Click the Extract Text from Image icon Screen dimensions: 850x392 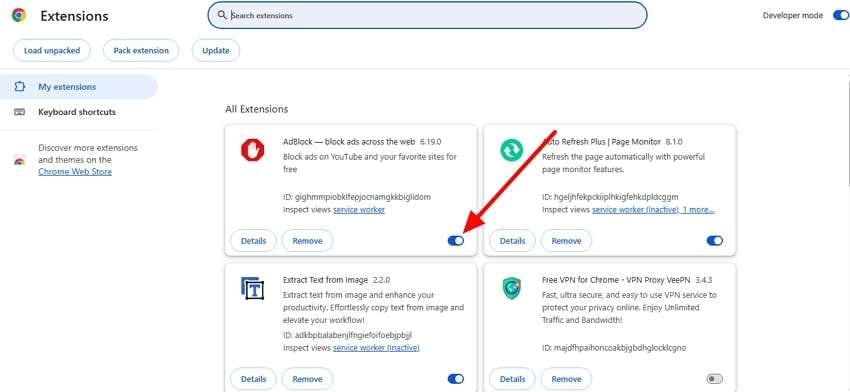point(252,288)
